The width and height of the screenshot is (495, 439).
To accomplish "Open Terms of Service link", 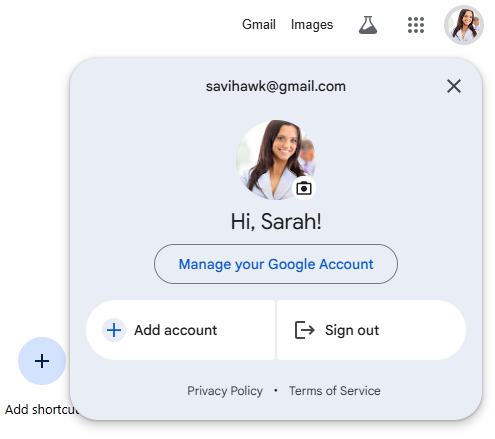I will click(x=335, y=391).
